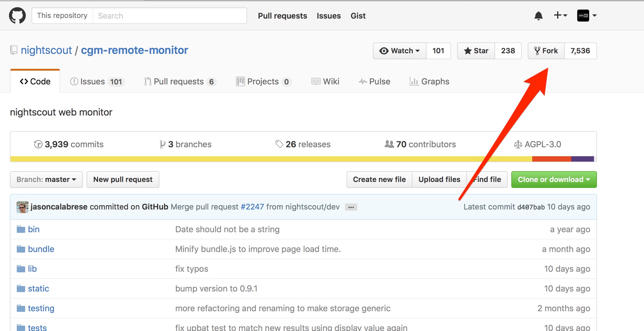Click 'nightscout web monitor' description text
This screenshot has height=331, width=644.
pos(61,112)
